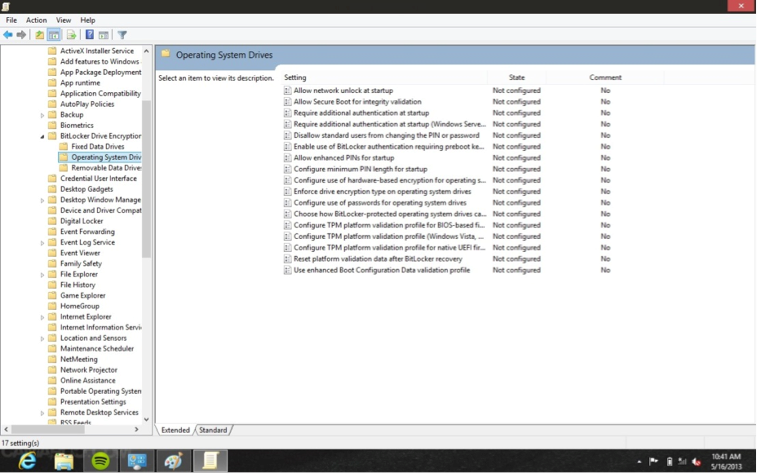Toggle Show/Hide Console Tree toolbar icon
The image size is (757, 473).
click(x=54, y=35)
